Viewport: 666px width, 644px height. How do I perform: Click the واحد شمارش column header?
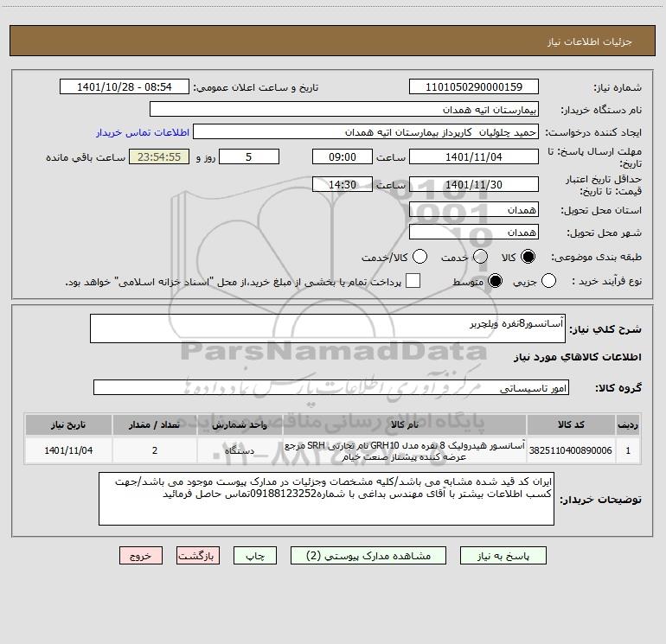(x=240, y=424)
